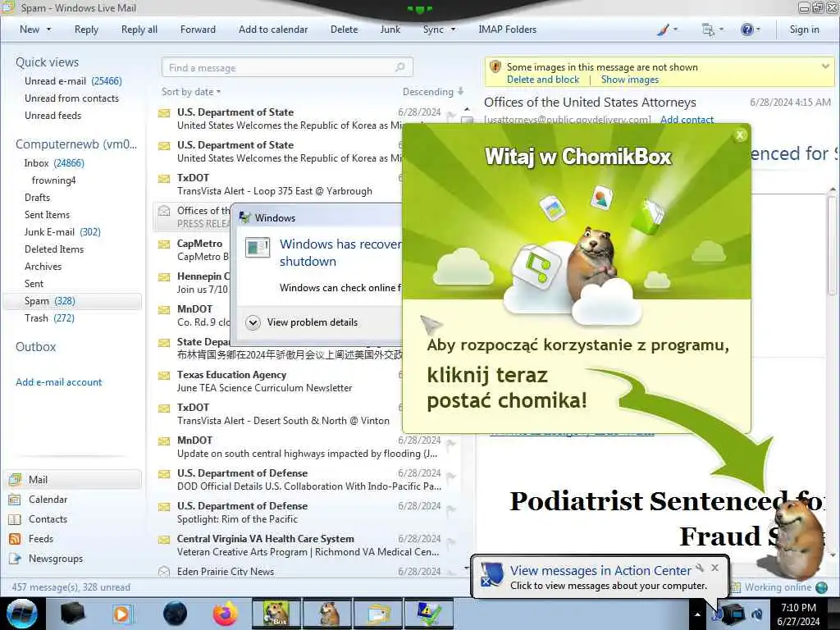Click Reply all in the toolbar
Screen dimensions: 840x630
139,30
